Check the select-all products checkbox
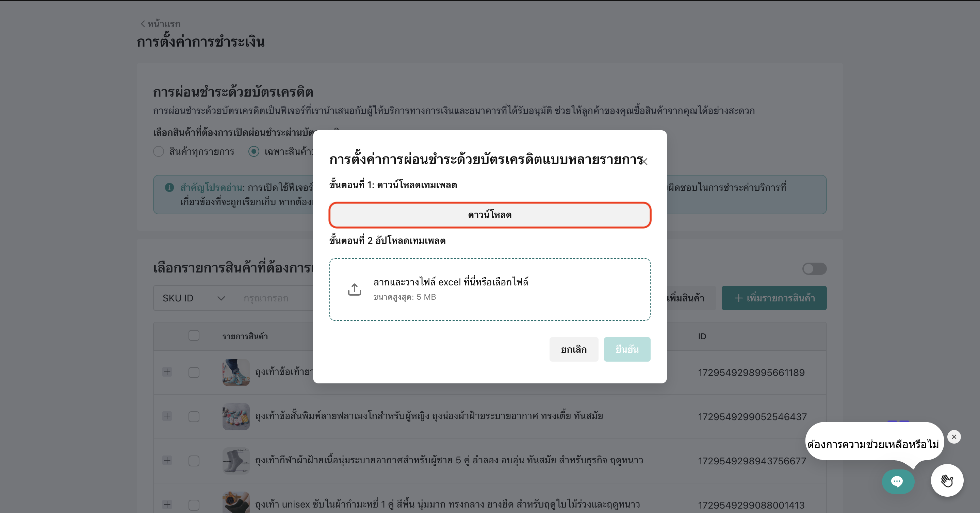Screen dimensions: 980x513 tap(194, 335)
